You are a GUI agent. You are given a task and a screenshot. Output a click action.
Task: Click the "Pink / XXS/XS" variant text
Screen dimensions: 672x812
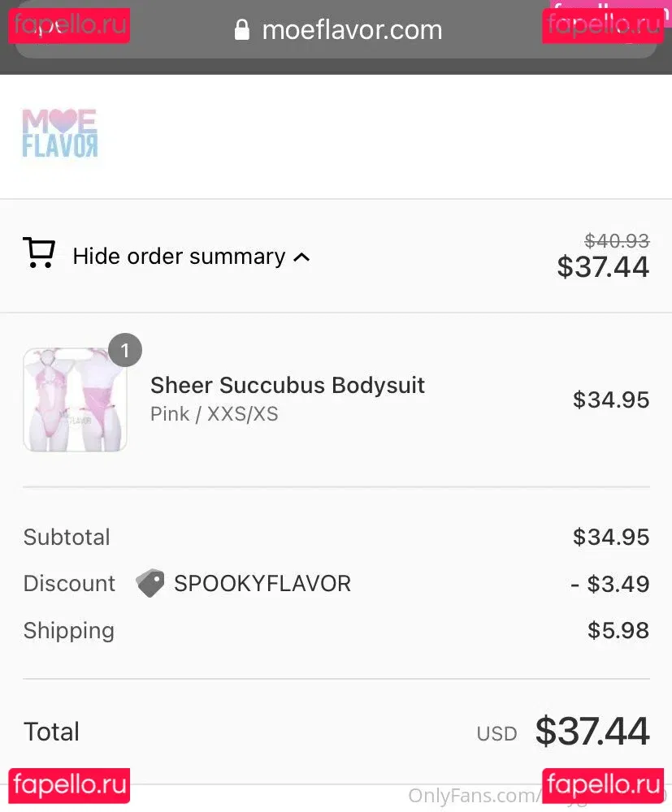[215, 413]
